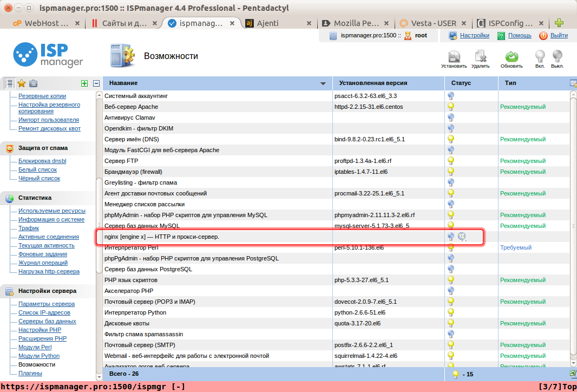Expand the sidebar with green plus icon

coord(84,83)
